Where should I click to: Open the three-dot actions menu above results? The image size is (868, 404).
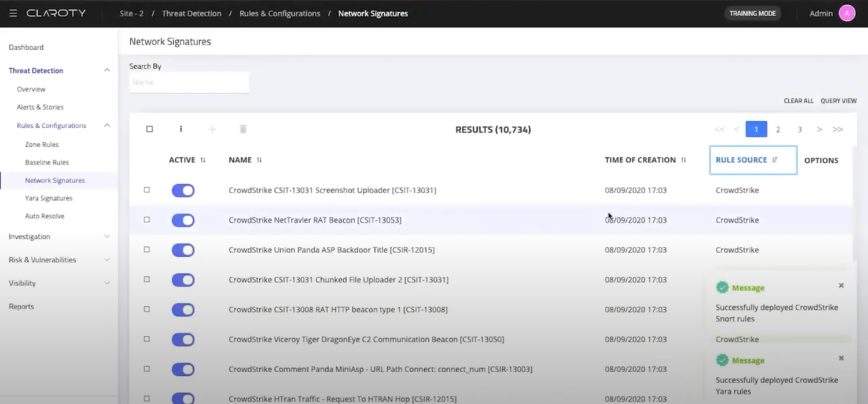point(181,129)
